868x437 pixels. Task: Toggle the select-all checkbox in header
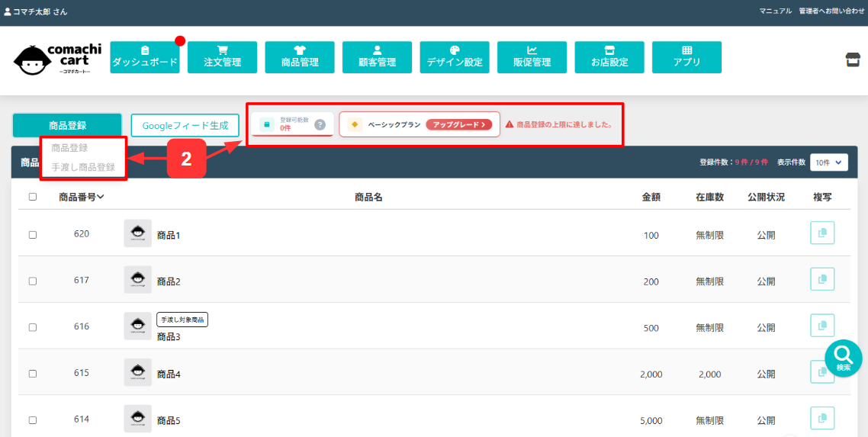[x=33, y=197]
